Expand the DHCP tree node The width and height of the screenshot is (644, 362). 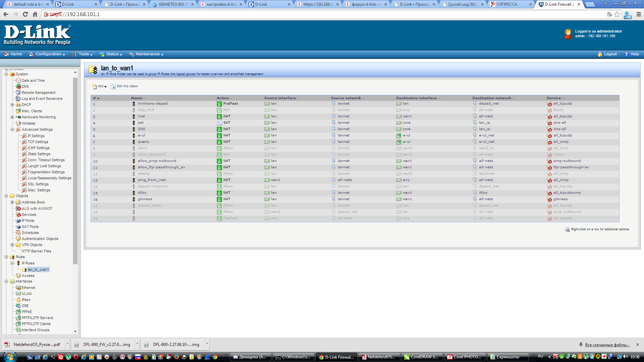(12, 105)
